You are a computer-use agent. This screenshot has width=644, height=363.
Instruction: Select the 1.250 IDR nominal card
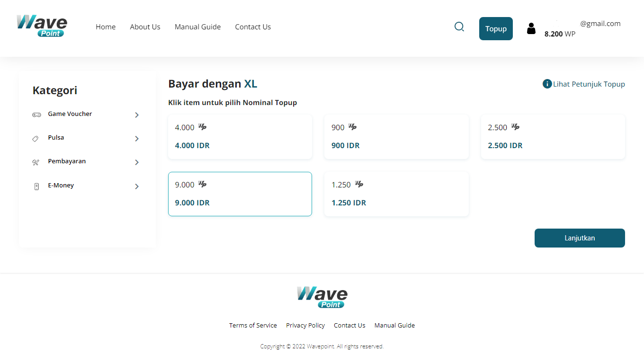pos(396,194)
